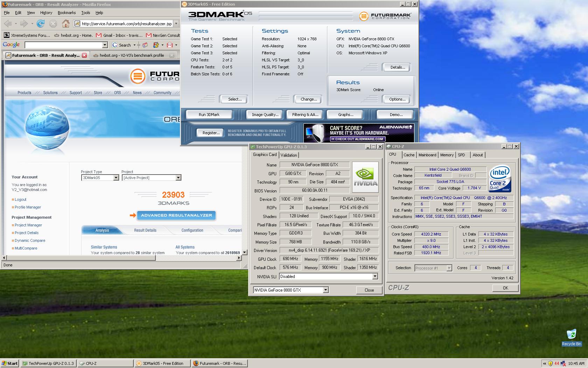Close the hwbot.org benchmark profile tab
Viewport: 588px width, 368px height.
click(171, 55)
